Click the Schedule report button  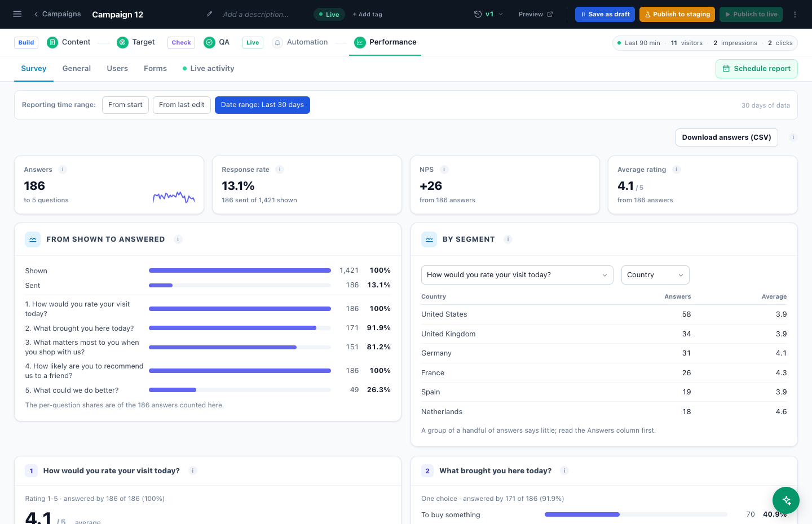pyautogui.click(x=756, y=69)
